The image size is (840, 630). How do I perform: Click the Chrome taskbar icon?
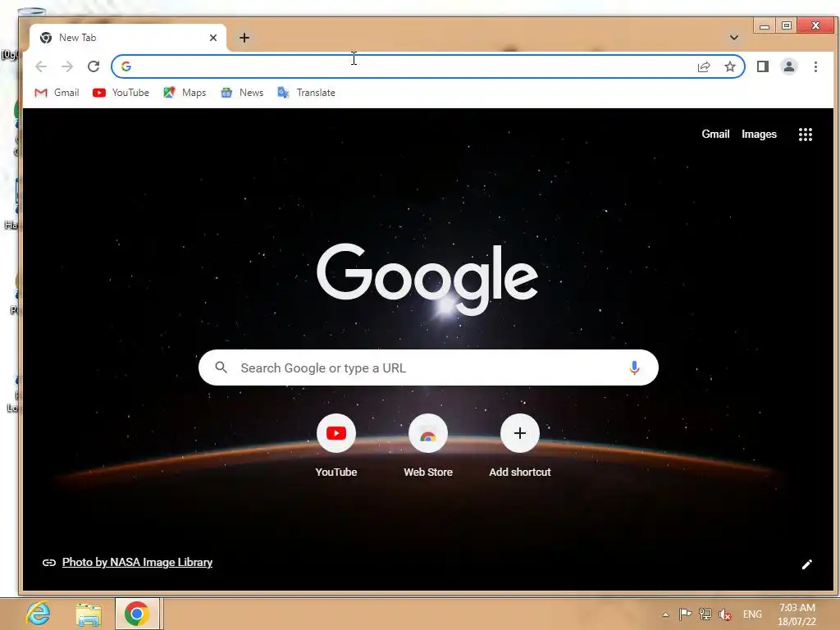coord(137,614)
